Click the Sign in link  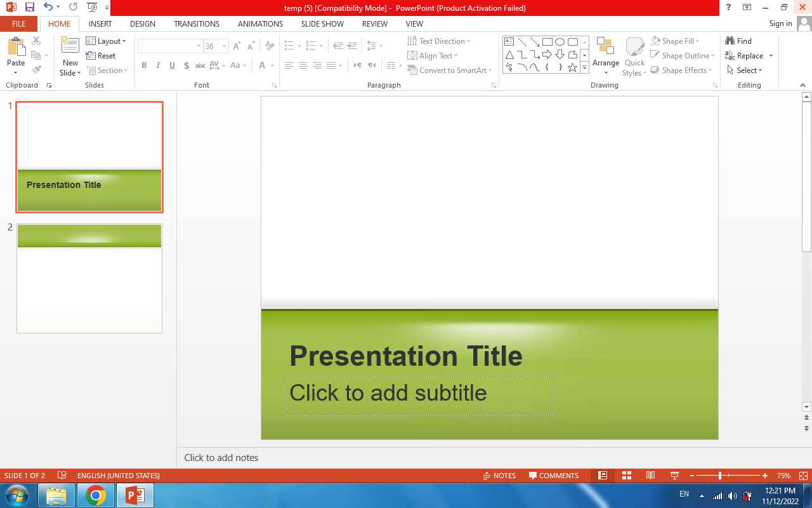point(780,23)
